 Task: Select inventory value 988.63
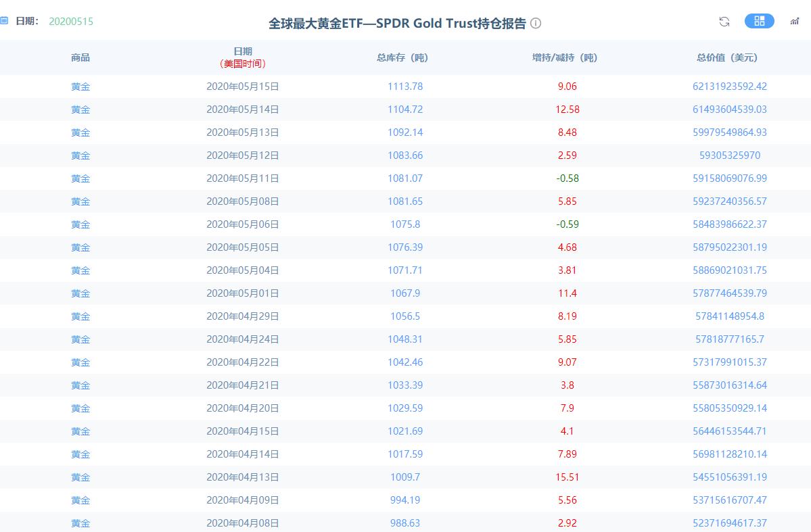(x=405, y=523)
